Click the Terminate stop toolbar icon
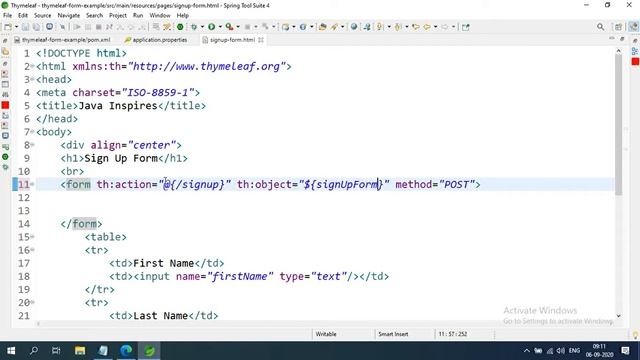This screenshot has width=640, height=360. pyautogui.click(x=98, y=27)
